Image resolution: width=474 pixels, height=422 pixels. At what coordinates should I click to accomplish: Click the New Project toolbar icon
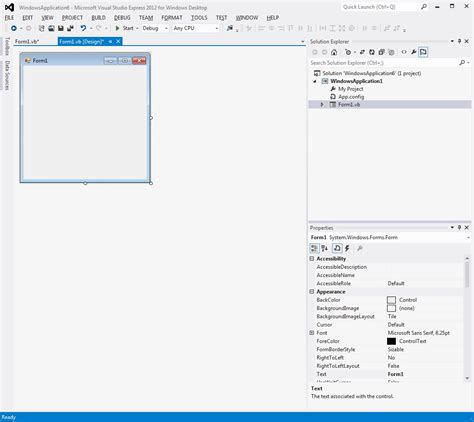coord(41,28)
